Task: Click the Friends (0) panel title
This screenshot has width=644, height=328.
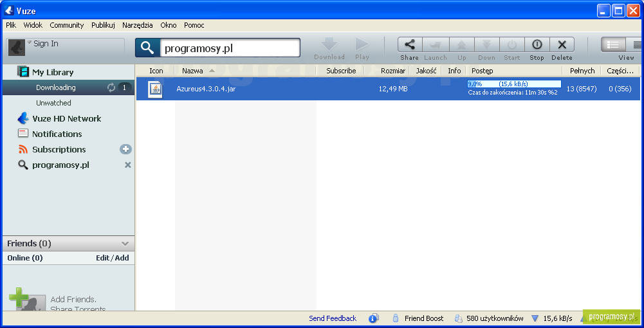Action: (x=29, y=244)
